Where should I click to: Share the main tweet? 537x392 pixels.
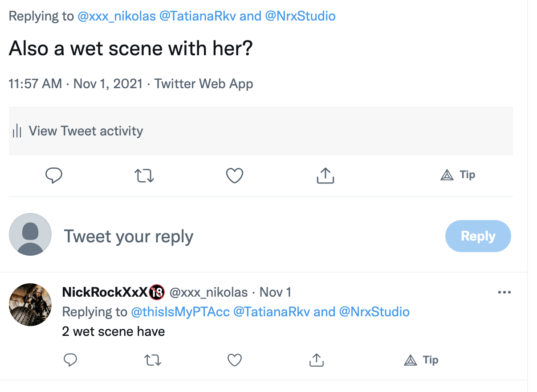(325, 176)
